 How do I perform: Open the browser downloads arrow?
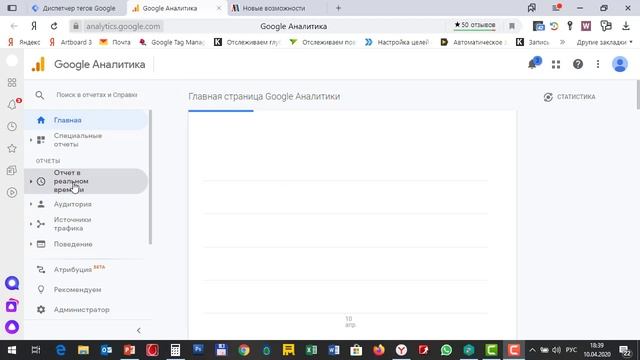625,26
